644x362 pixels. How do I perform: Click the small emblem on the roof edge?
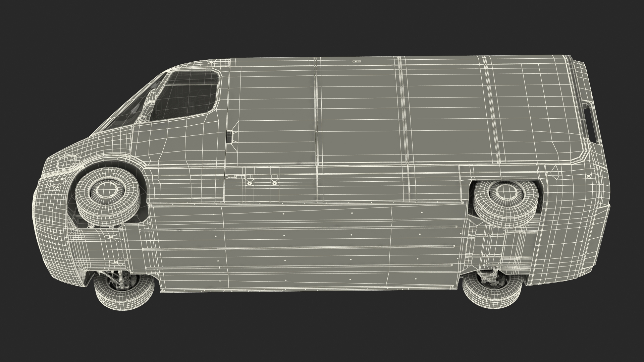[x=357, y=62]
